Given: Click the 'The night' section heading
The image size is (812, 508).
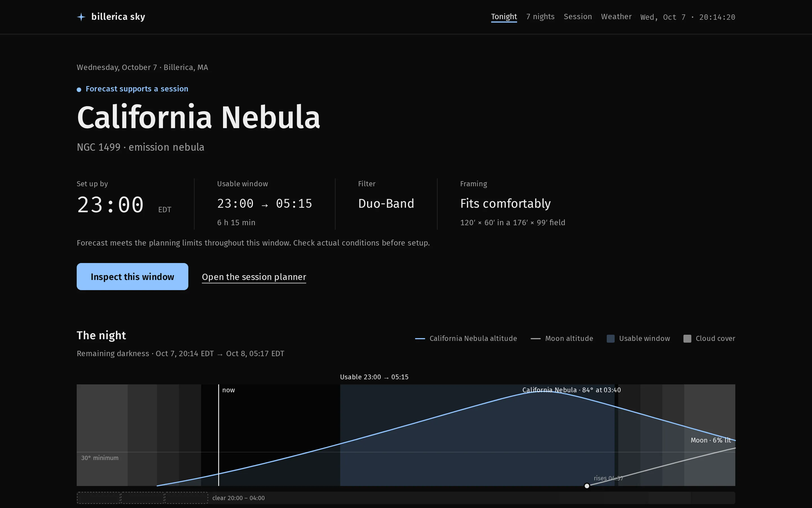Looking at the screenshot, I should point(101,335).
